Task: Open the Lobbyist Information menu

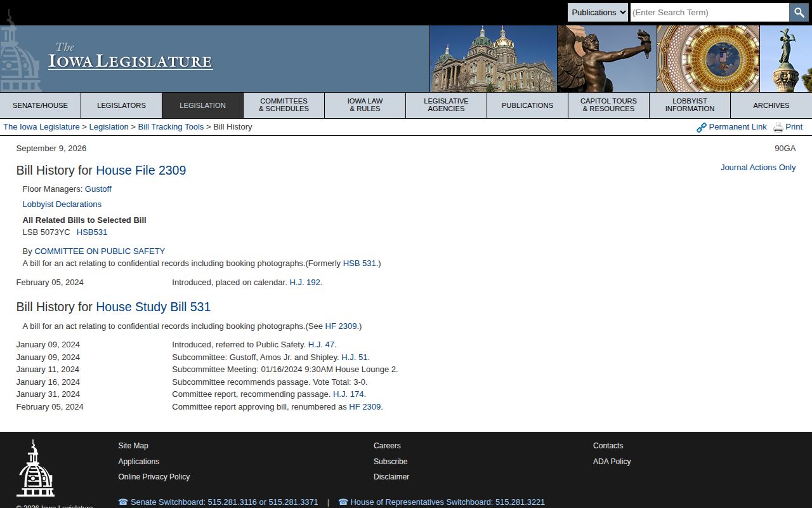Action: click(690, 105)
